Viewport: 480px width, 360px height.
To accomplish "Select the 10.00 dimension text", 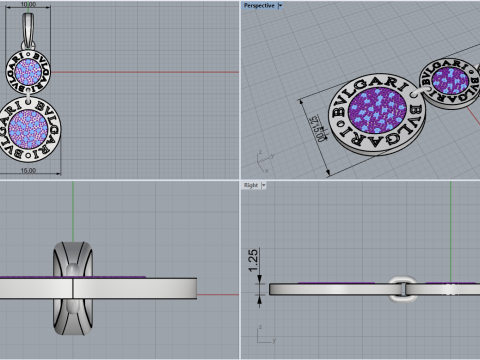I will [x=28, y=4].
